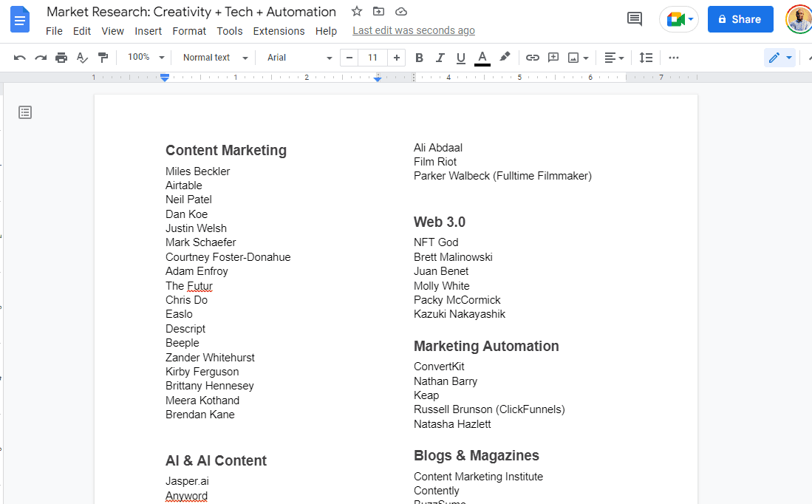Viewport: 812px width, 504px height.
Task: Click the font size field
Action: click(x=373, y=58)
